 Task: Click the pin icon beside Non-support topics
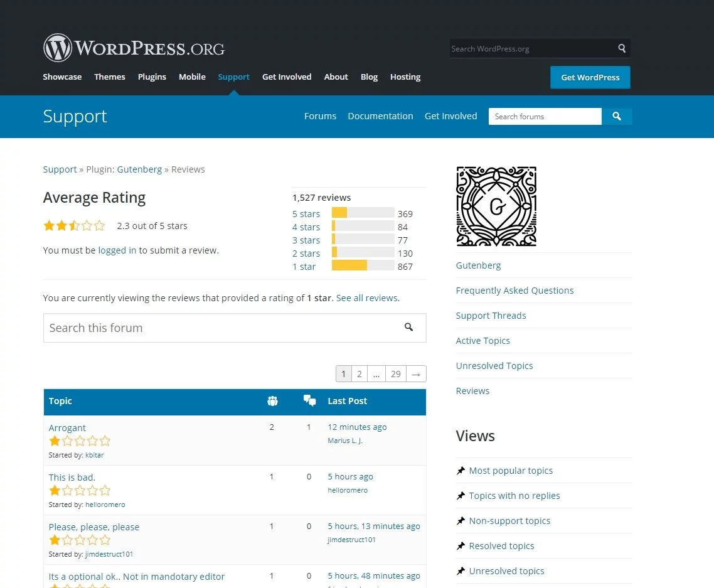(461, 521)
